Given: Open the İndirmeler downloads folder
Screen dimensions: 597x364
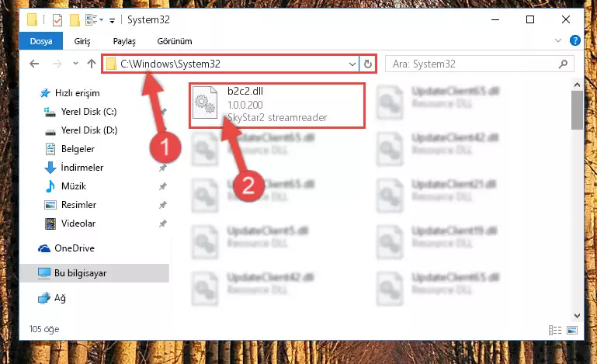Looking at the screenshot, I should (82, 168).
